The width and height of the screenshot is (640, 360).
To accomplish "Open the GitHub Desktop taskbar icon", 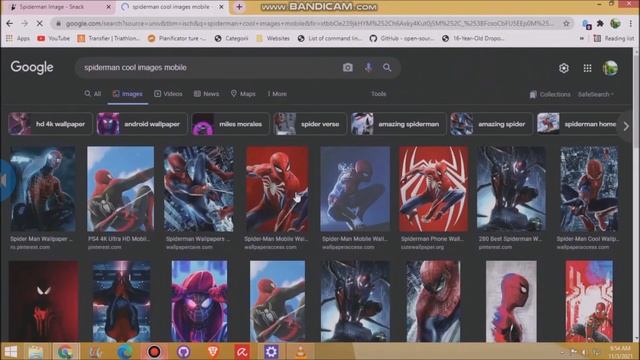I will point(183,351).
